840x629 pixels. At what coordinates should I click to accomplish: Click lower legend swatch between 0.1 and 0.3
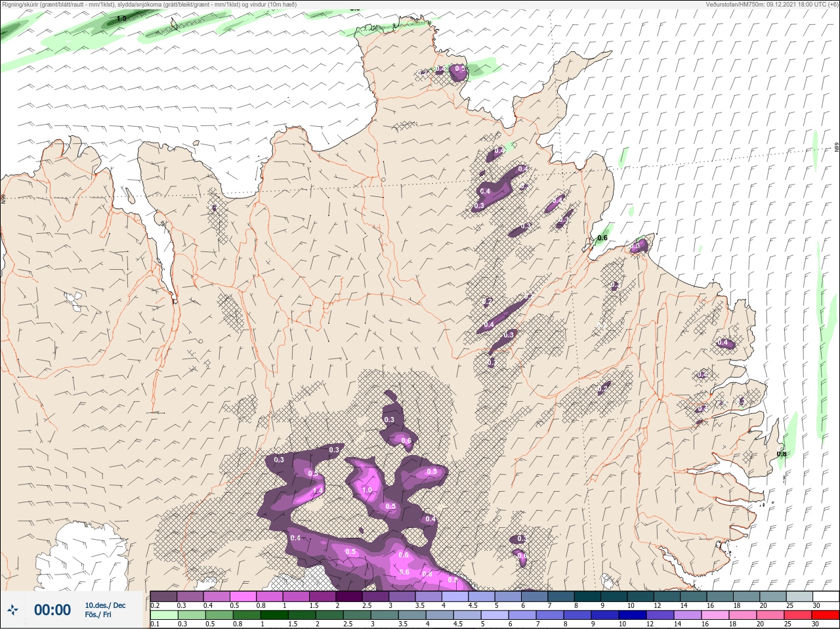tap(164, 615)
